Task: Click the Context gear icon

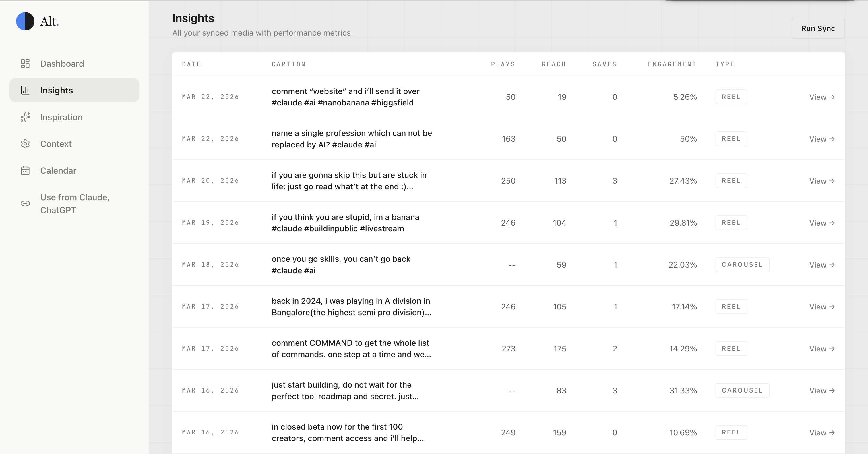Action: 25,144
